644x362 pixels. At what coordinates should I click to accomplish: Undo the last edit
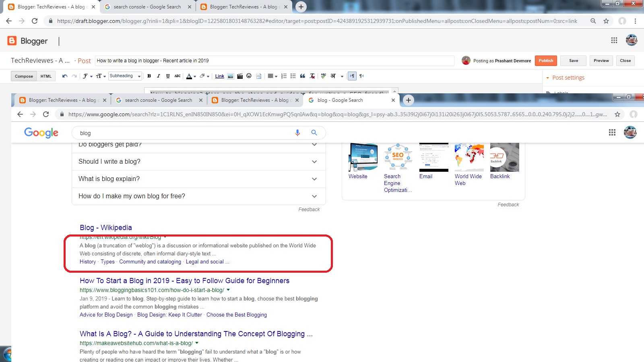click(65, 76)
